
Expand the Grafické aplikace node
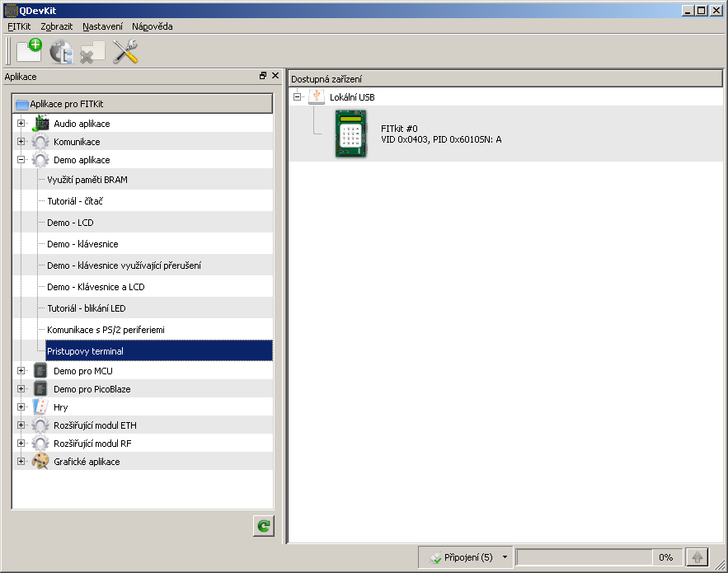(21, 462)
